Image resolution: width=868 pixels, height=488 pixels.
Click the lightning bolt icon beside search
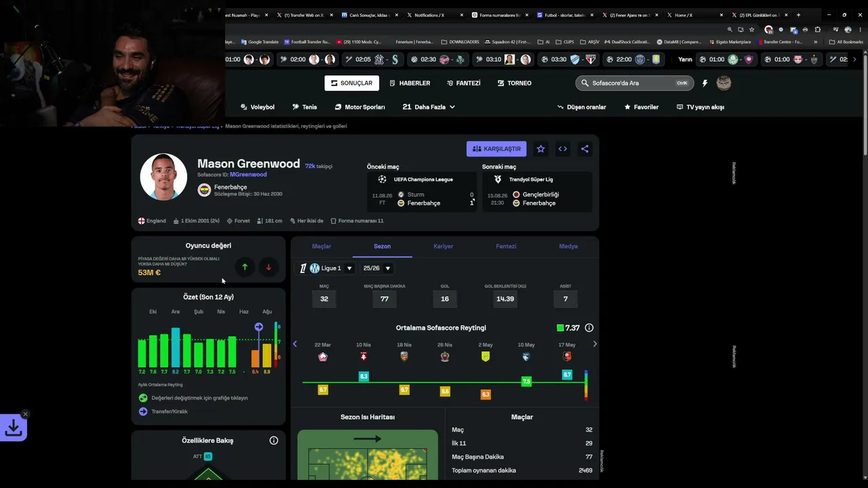coord(705,83)
